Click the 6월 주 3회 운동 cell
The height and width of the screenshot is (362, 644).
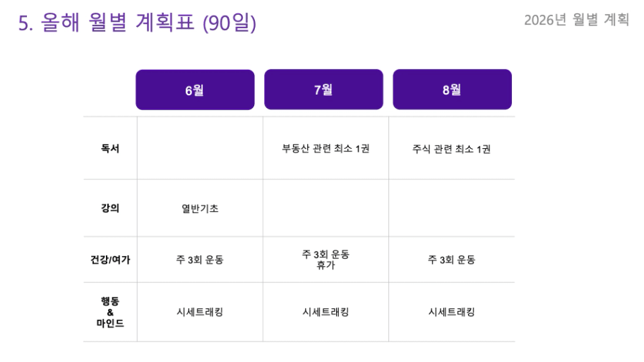pyautogui.click(x=200, y=260)
